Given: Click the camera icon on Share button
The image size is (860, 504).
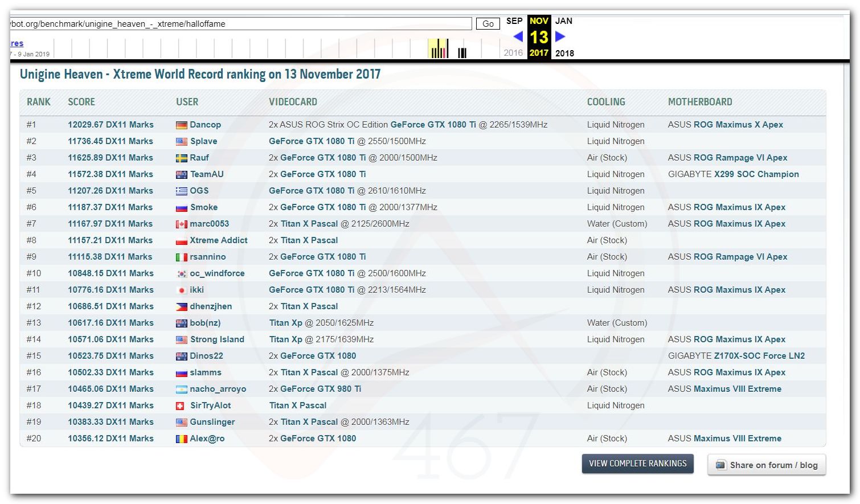Looking at the screenshot, I should pos(720,465).
